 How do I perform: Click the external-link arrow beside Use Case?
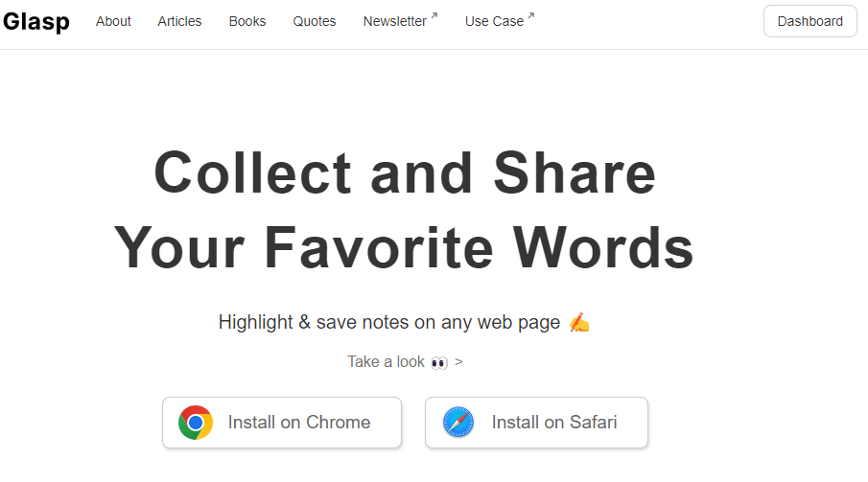point(531,15)
